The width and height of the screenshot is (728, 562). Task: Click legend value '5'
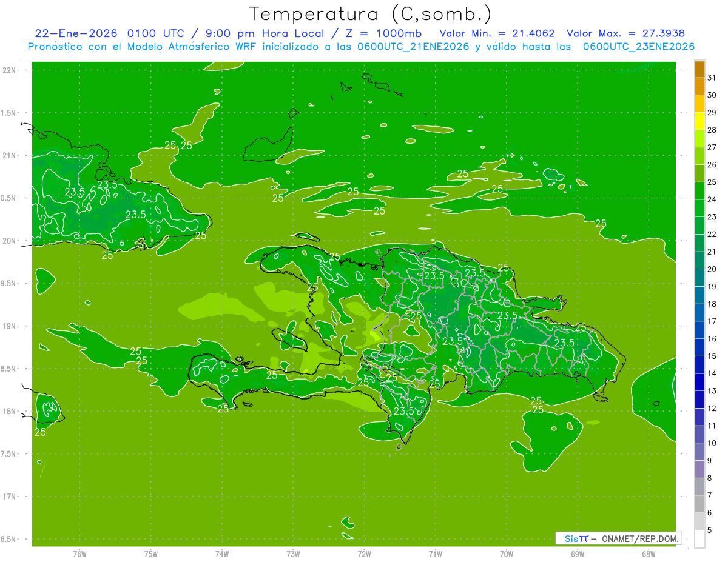pos(710,530)
